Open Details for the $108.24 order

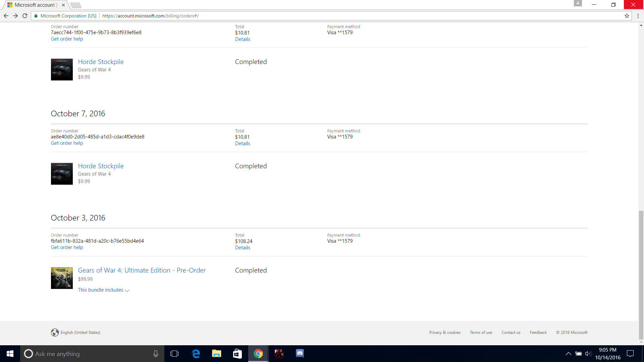[243, 248]
